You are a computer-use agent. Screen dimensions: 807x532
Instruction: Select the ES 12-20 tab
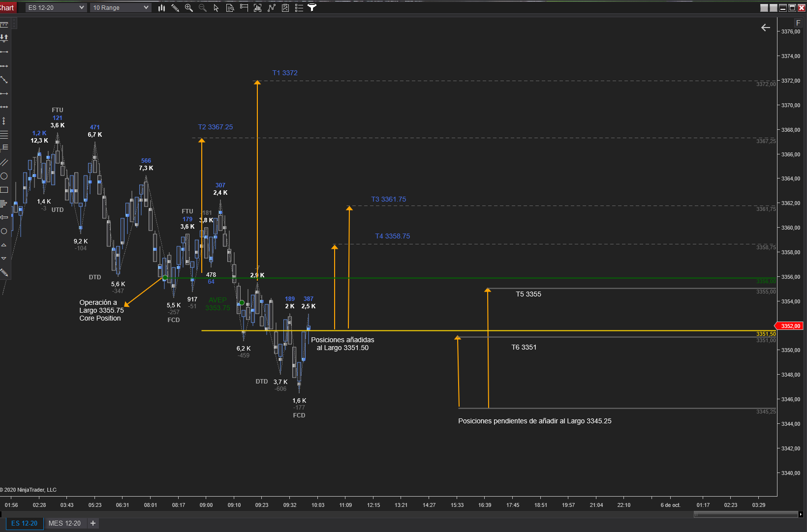coord(24,523)
